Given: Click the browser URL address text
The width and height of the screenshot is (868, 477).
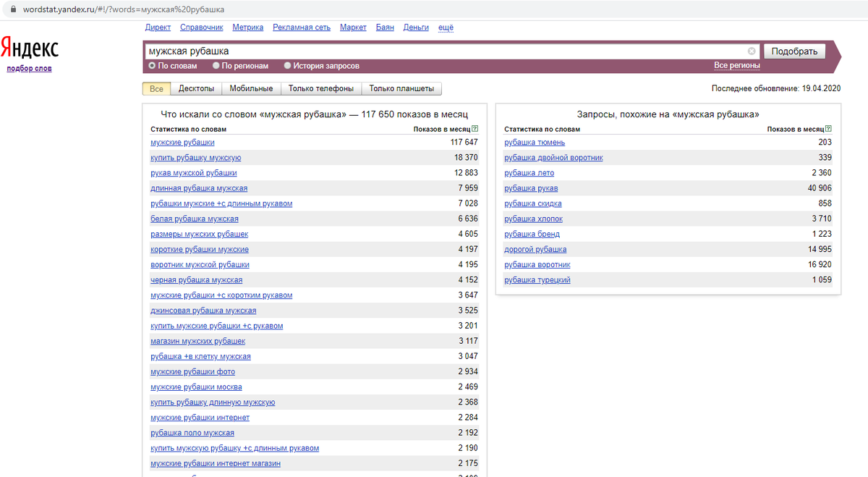Looking at the screenshot, I should [124, 9].
